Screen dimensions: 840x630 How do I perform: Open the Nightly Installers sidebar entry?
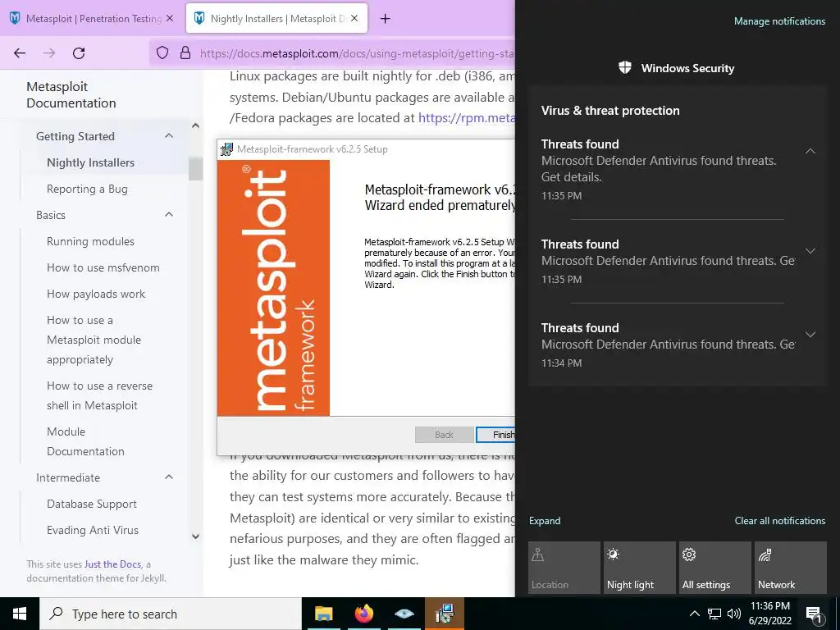90,162
